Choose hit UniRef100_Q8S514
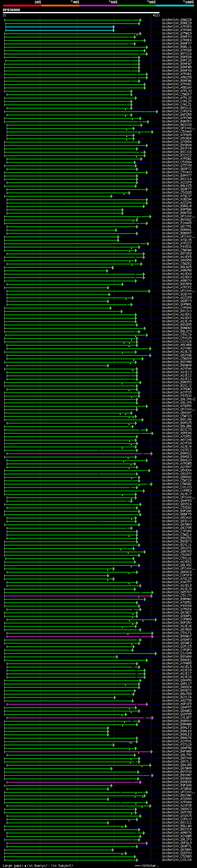197x868 pixels. pos(177,504)
